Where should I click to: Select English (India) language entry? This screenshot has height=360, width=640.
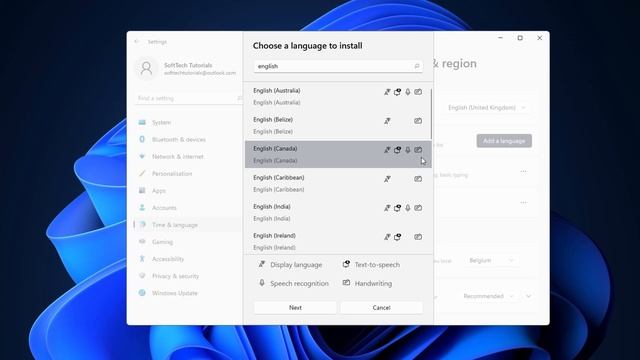pyautogui.click(x=338, y=212)
